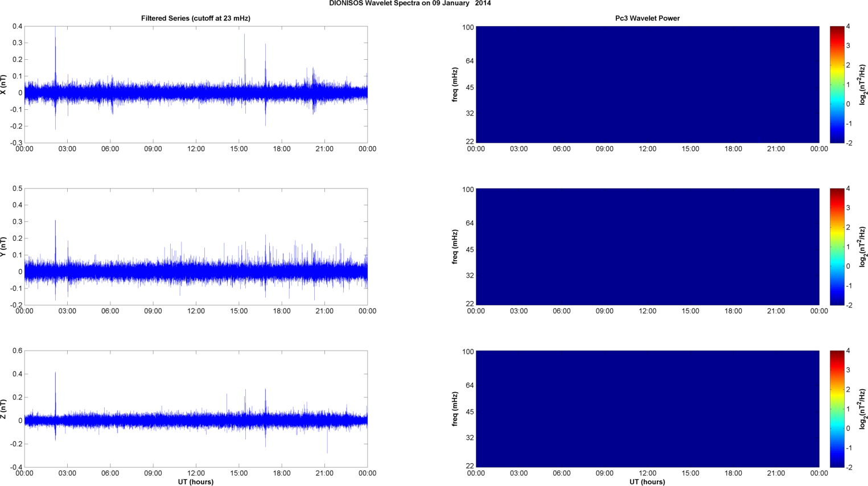
Task: Click the '22' frequency tick on the bottom wavelet panel
Action: [x=470, y=466]
